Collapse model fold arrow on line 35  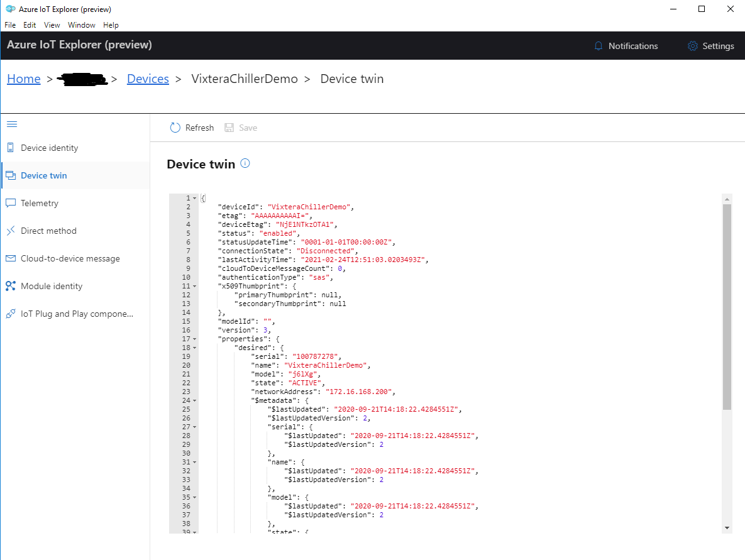pos(194,497)
